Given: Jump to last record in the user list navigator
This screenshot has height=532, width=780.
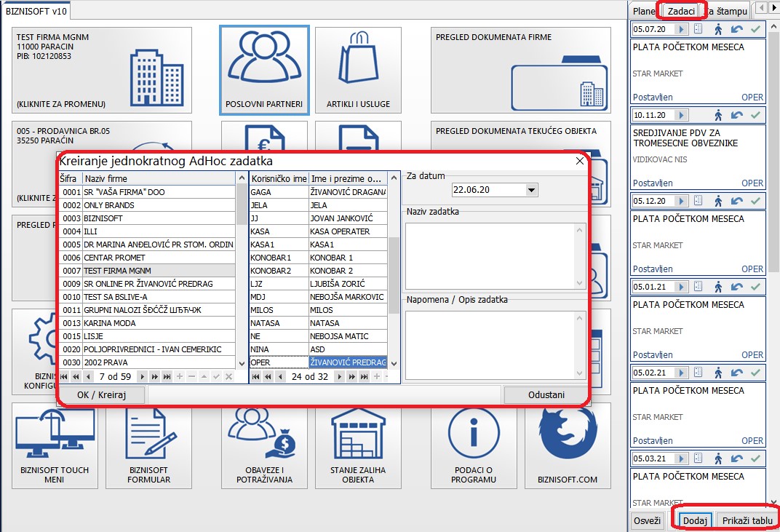Looking at the screenshot, I should [364, 377].
